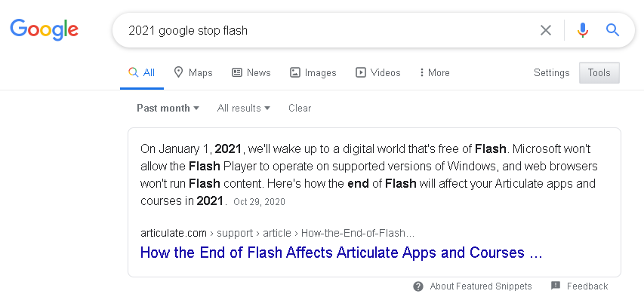Expand the All results dropdown
This screenshot has height=300, width=644.
coord(244,109)
